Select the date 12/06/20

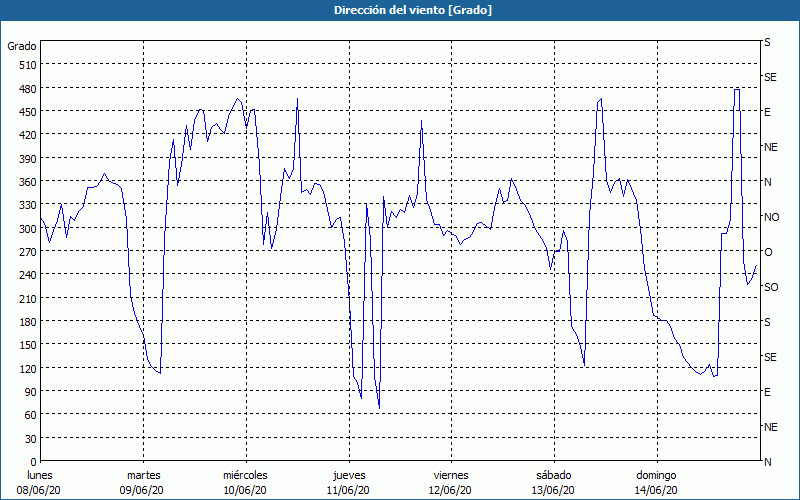pyautogui.click(x=450, y=490)
